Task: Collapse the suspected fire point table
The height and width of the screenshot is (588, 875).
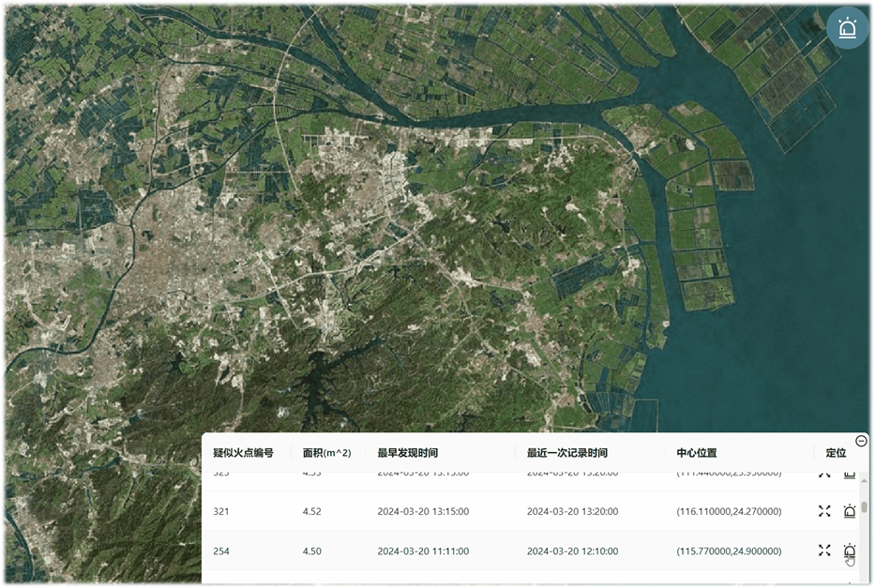Action: coord(862,441)
